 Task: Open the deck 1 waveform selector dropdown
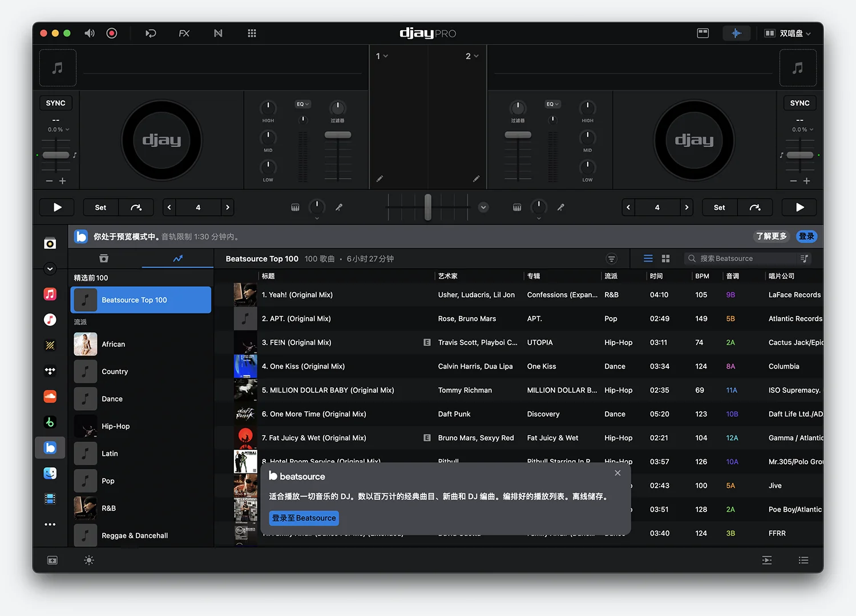382,56
